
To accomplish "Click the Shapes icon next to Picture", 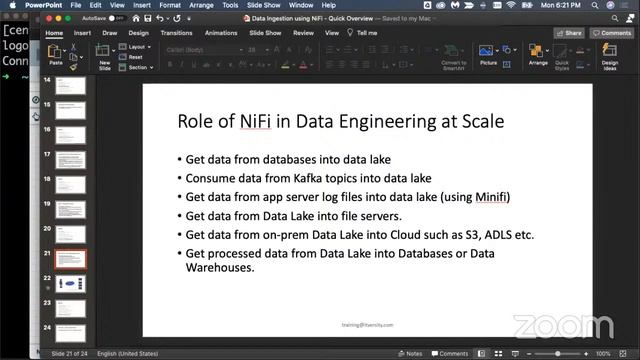I will [x=507, y=49].
